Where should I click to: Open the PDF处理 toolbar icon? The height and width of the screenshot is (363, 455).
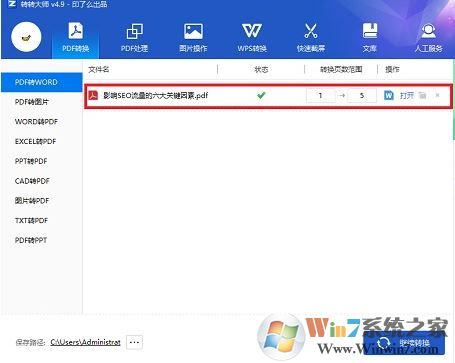[x=134, y=37]
